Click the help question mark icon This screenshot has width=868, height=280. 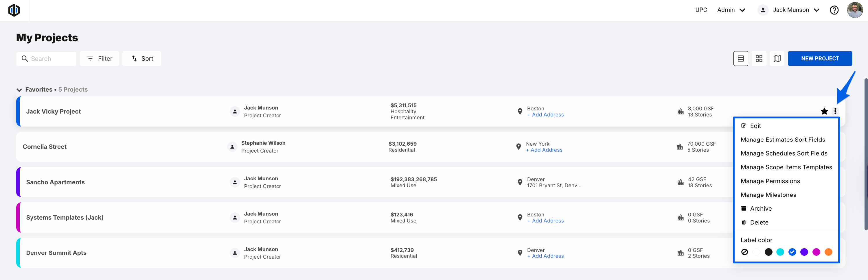coord(834,10)
